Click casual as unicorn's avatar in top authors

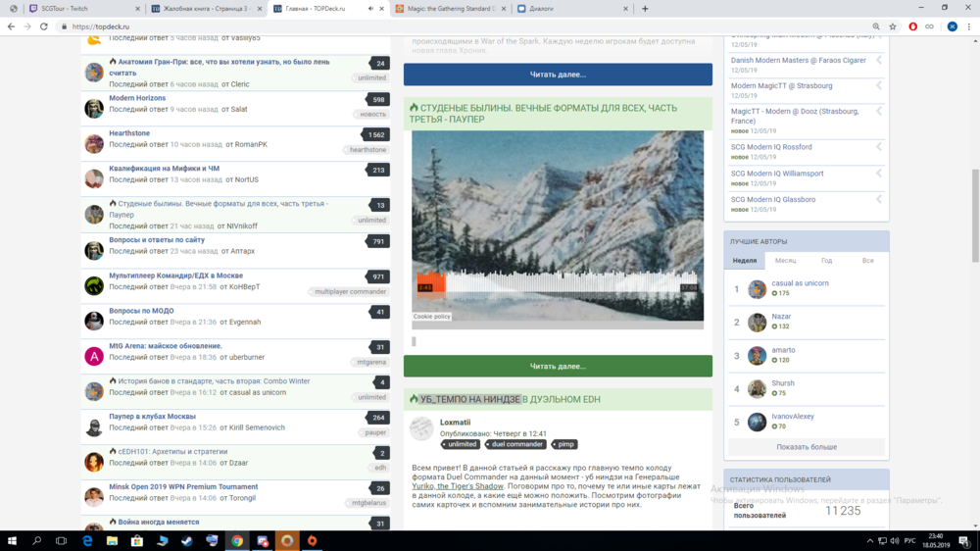click(758, 289)
